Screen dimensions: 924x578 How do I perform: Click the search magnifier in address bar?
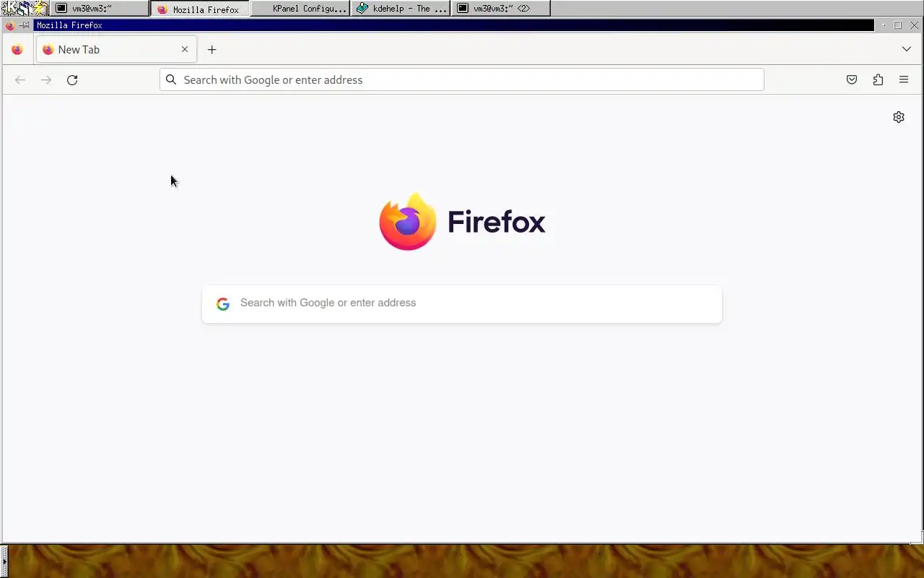pos(171,79)
